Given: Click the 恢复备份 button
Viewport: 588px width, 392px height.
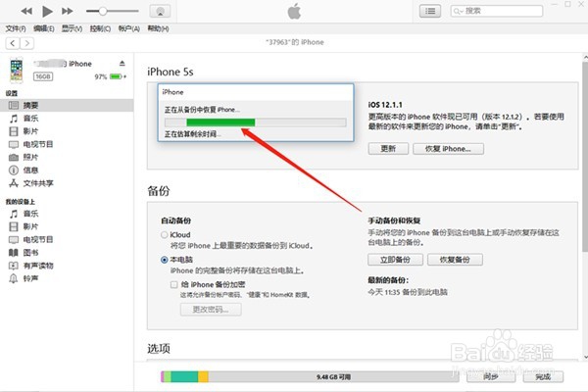Looking at the screenshot, I should 455,260.
